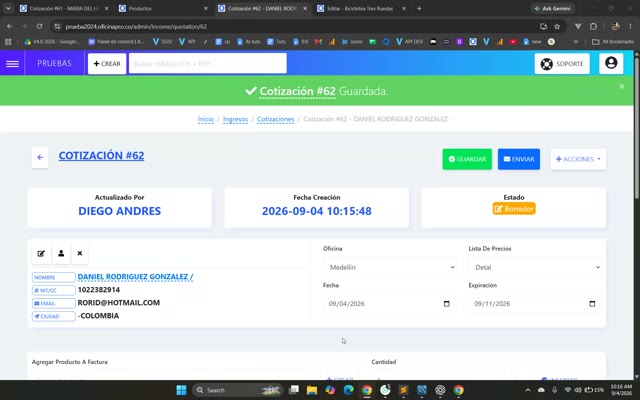Open the Oficina Medellín dropdown
Screen dimensions: 640x400
tap(390, 267)
